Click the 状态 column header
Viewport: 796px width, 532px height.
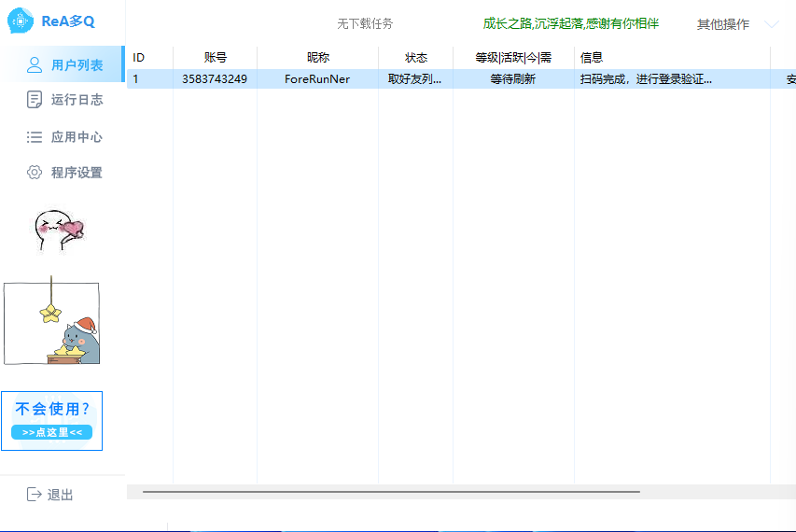pos(415,58)
